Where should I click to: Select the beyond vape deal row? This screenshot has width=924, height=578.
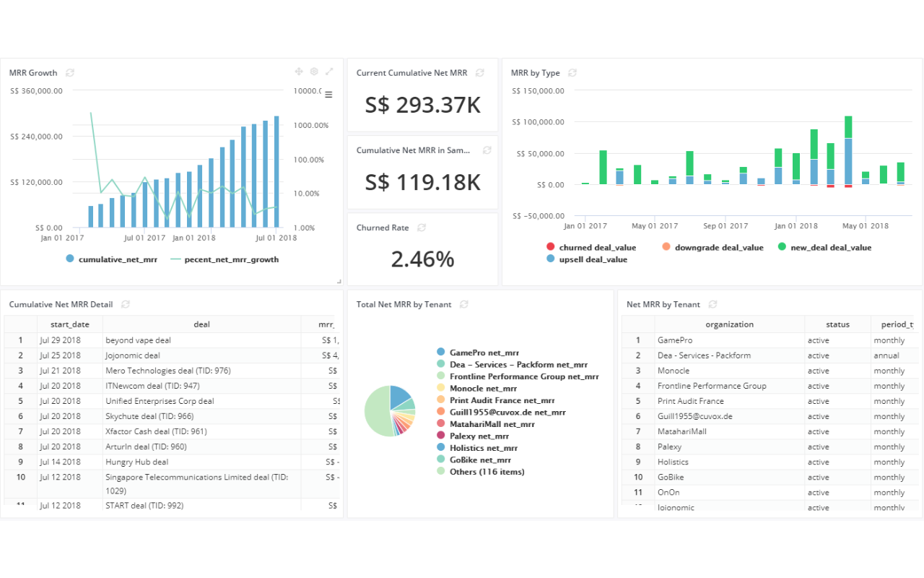(138, 340)
